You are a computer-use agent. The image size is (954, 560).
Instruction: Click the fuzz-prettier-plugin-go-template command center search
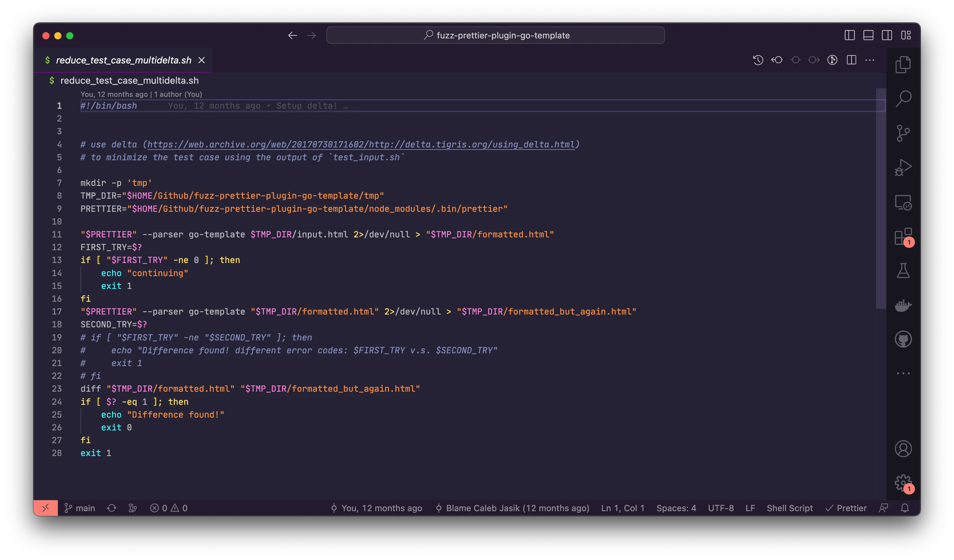[x=495, y=35]
